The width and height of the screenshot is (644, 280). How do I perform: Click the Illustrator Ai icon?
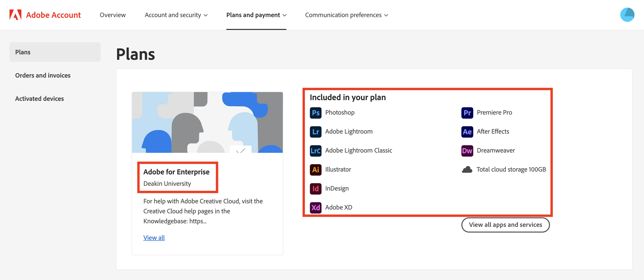tap(316, 170)
